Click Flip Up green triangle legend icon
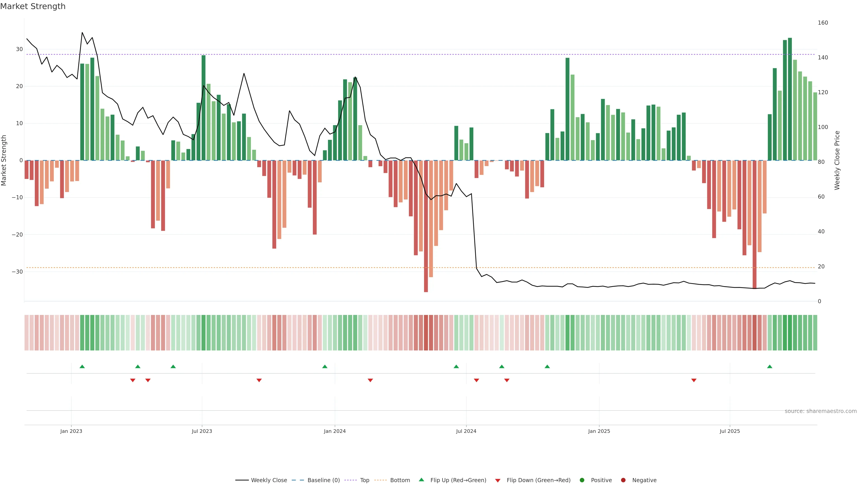 [x=421, y=480]
